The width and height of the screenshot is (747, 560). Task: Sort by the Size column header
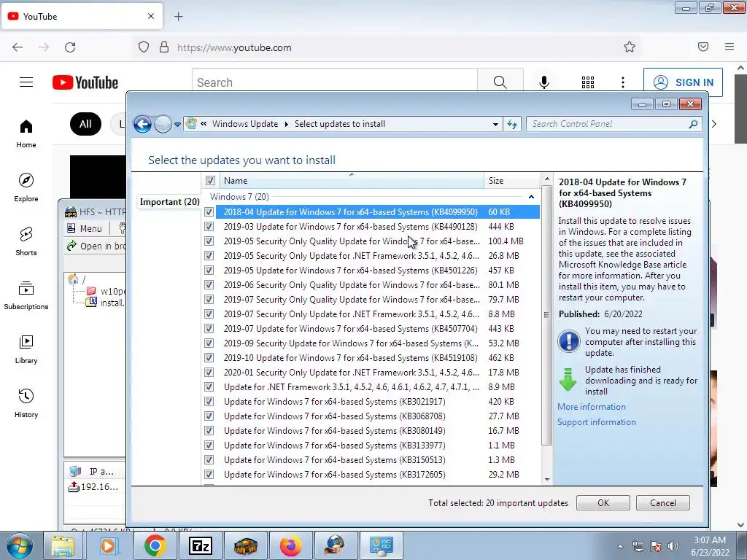click(x=512, y=181)
